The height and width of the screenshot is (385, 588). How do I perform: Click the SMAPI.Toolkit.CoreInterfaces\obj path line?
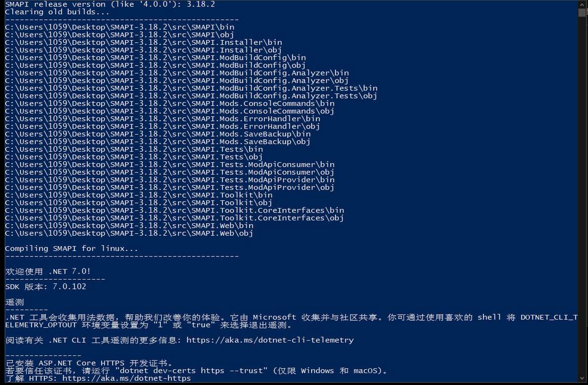pos(175,218)
